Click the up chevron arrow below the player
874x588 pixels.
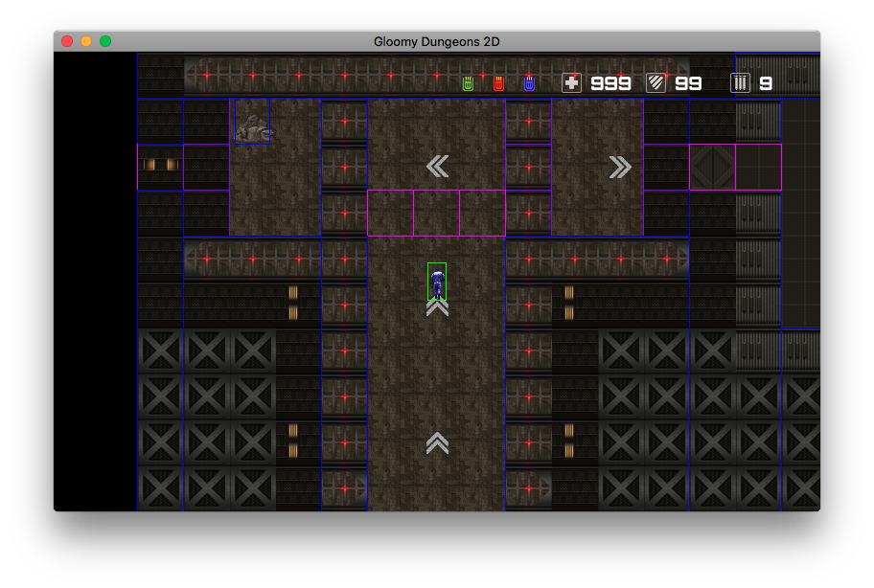[438, 309]
